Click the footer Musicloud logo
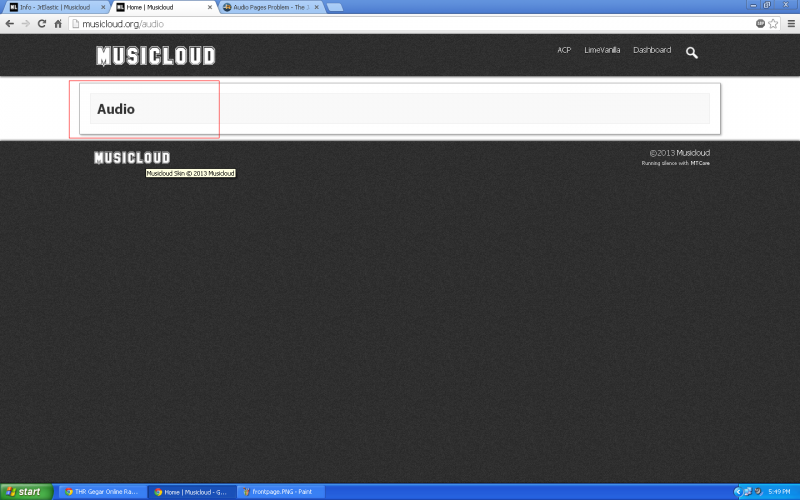The width and height of the screenshot is (800, 500). point(132,158)
